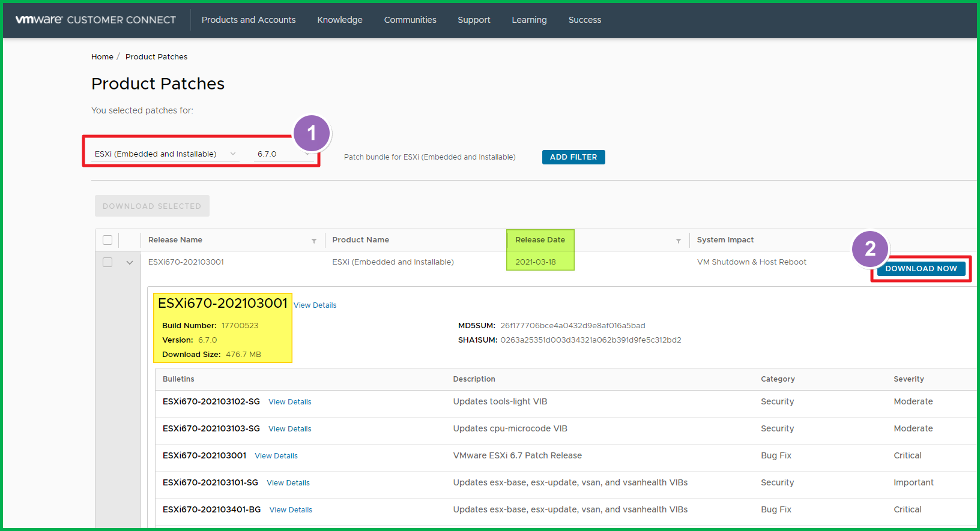980x531 pixels.
Task: Click the System Impact column header
Action: pyautogui.click(x=725, y=240)
